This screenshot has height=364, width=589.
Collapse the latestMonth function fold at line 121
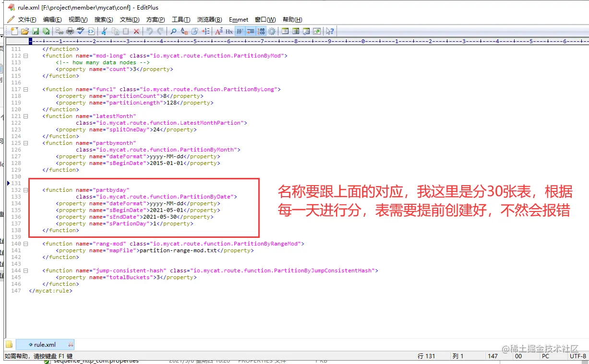click(x=26, y=116)
